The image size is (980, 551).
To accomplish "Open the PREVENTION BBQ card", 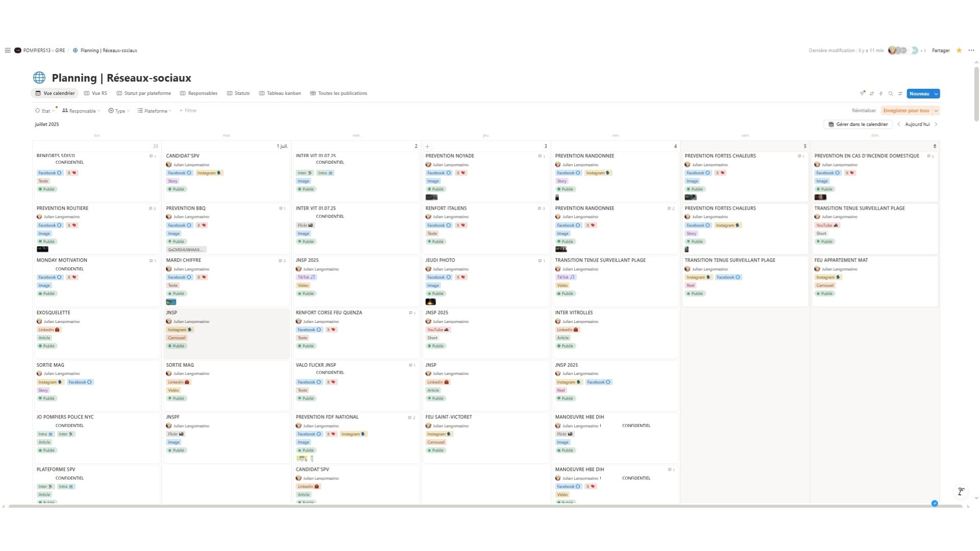I will (x=226, y=229).
